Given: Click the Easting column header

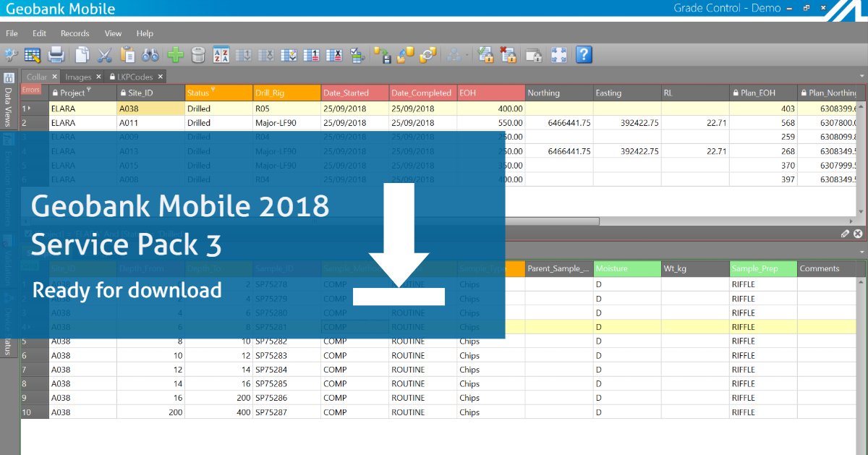Looking at the screenshot, I should [626, 93].
